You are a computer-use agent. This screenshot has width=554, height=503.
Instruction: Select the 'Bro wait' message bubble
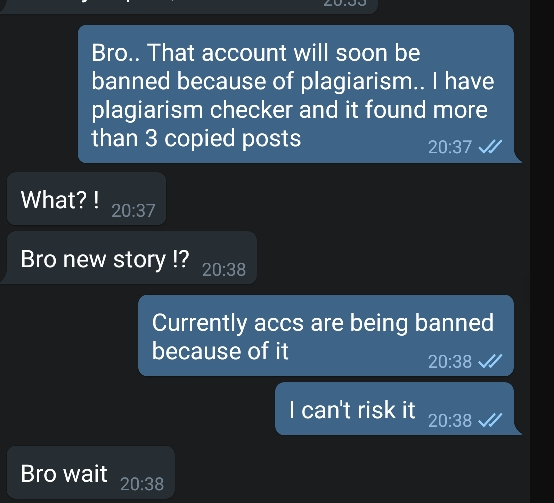click(x=91, y=472)
